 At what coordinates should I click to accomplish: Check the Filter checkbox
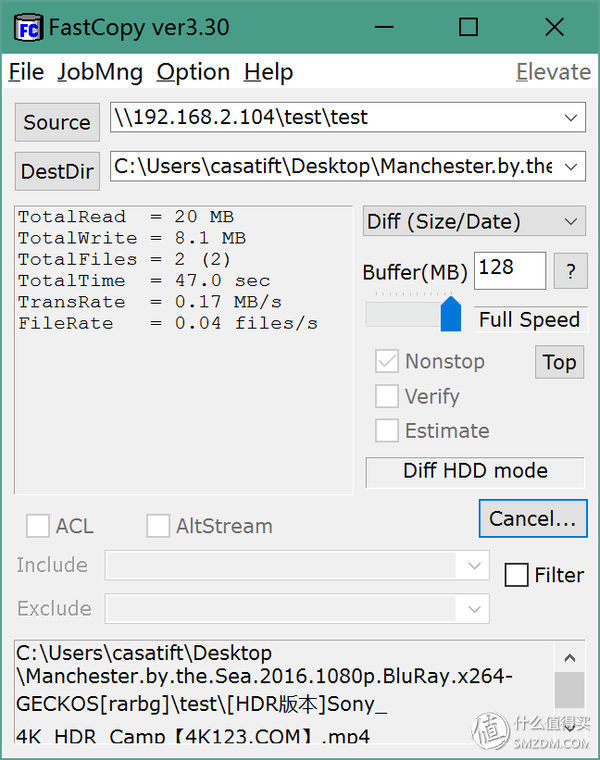[x=517, y=575]
